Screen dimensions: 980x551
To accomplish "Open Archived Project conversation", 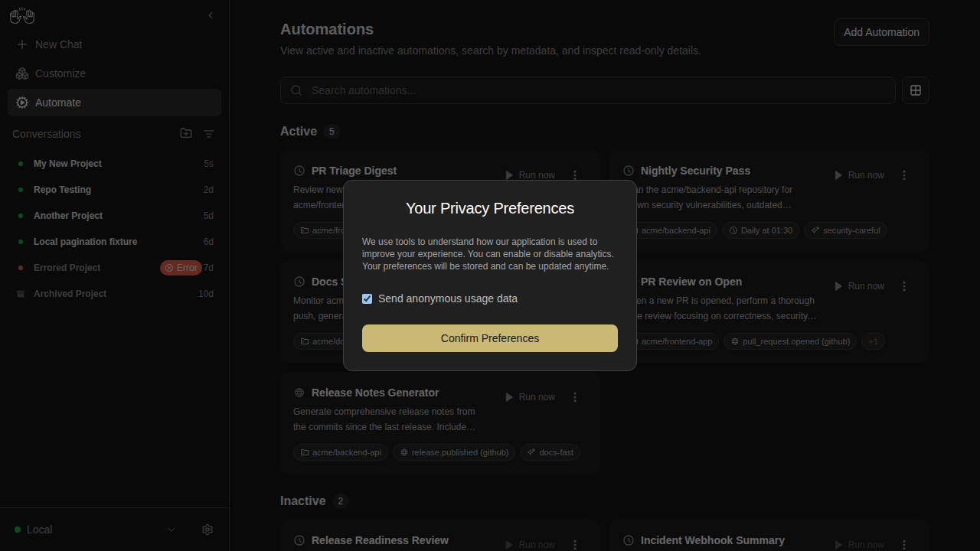I will coord(115,294).
